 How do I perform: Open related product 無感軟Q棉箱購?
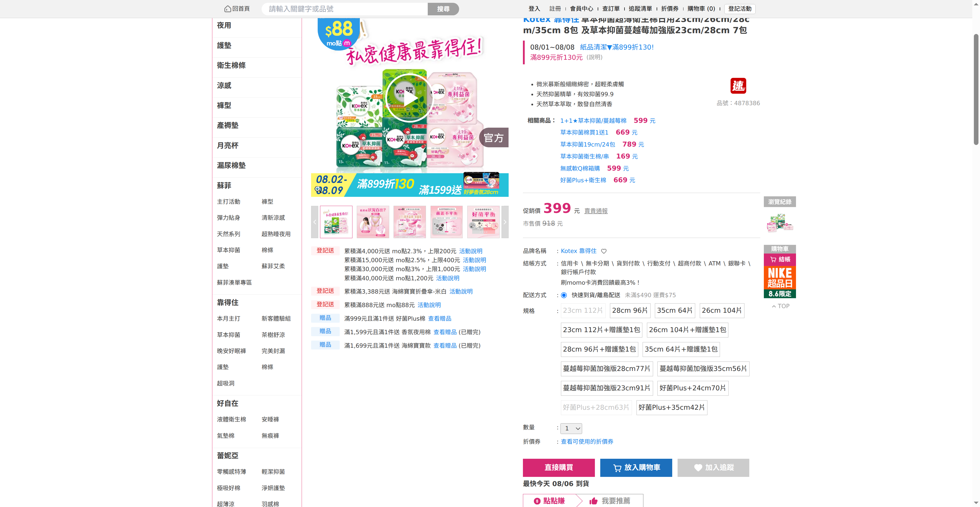pyautogui.click(x=580, y=169)
